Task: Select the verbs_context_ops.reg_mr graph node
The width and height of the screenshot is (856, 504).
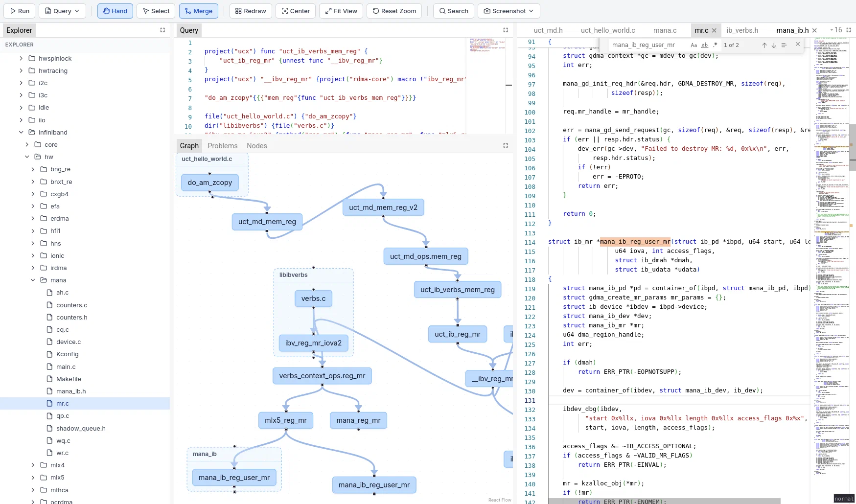Action: 322,376
